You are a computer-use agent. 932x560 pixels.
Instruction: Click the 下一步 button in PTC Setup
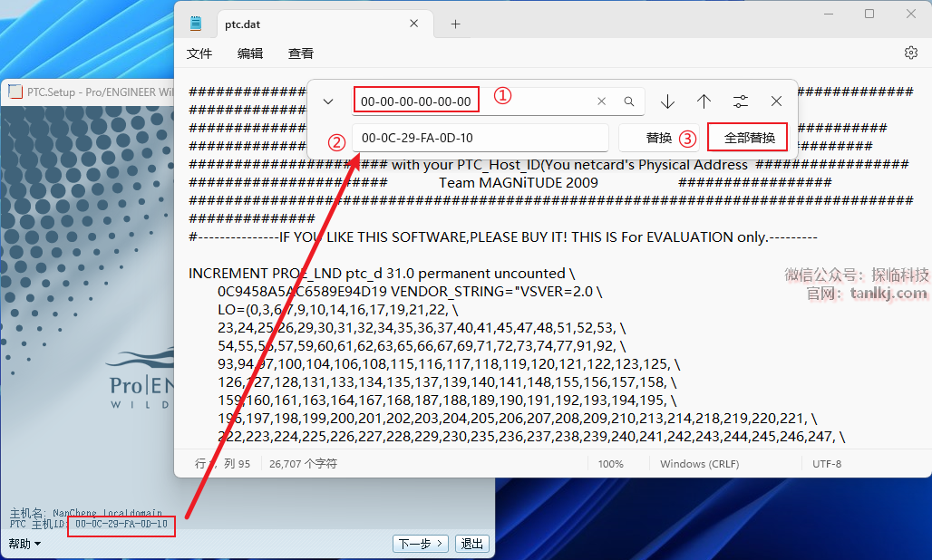click(x=422, y=544)
